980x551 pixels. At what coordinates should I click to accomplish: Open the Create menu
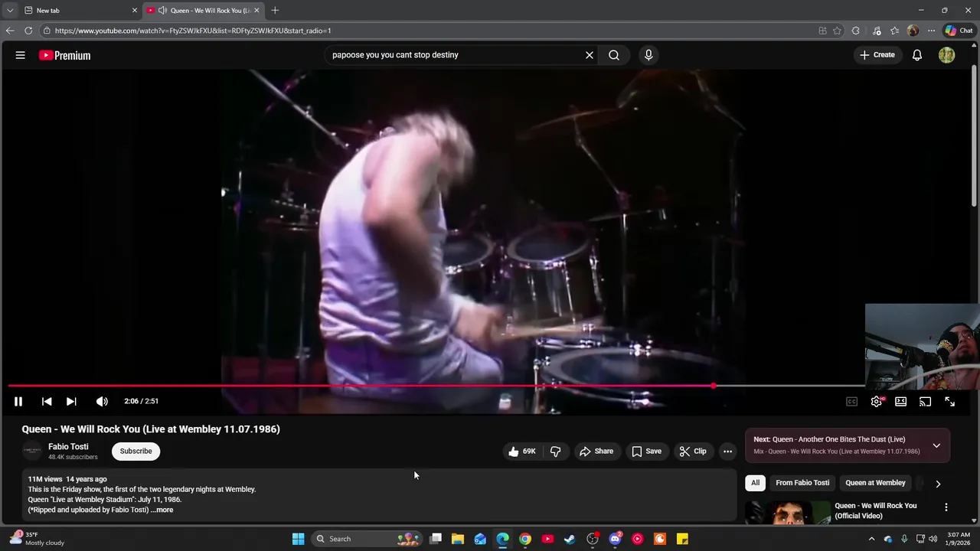pos(877,55)
